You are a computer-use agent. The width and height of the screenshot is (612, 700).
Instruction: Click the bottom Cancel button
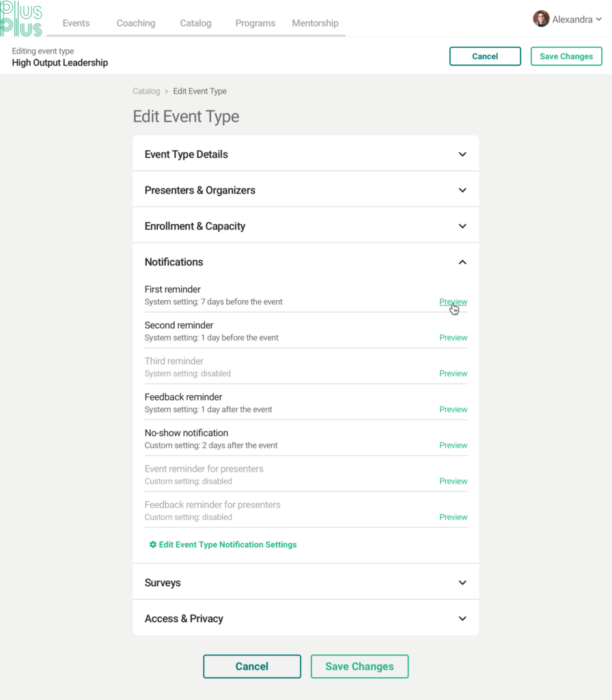point(252,667)
